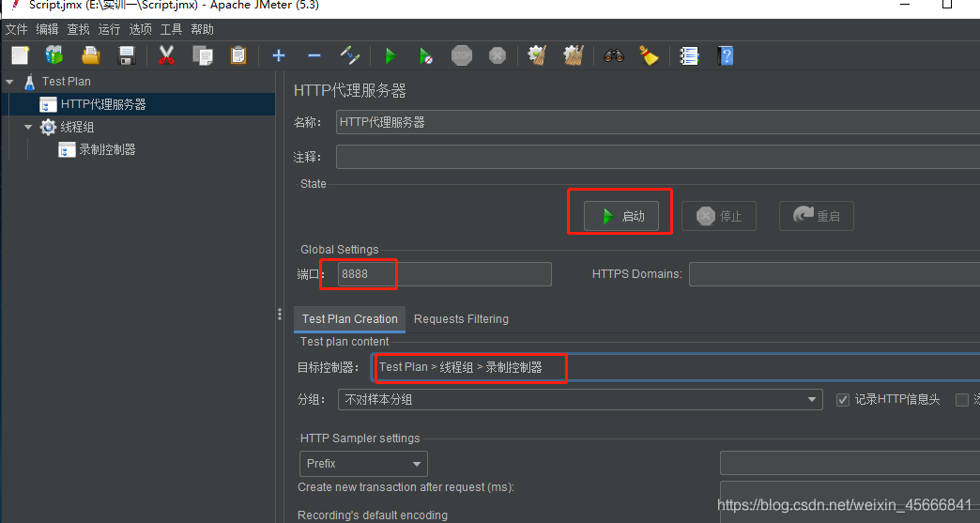The width and height of the screenshot is (980, 523).
Task: Reset search with the yellow broom icon
Action: (650, 55)
